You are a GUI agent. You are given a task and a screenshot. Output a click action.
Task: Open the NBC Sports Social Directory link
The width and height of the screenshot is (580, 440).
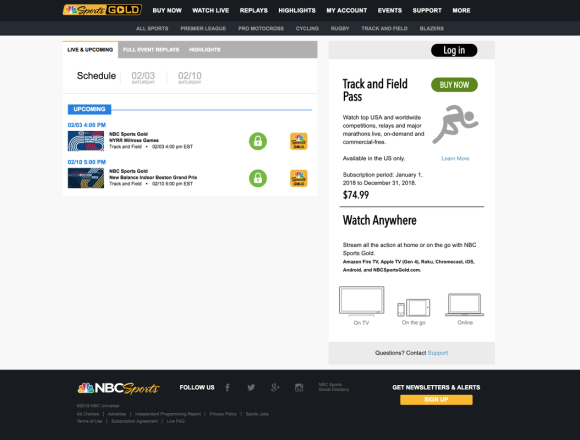(x=334, y=387)
